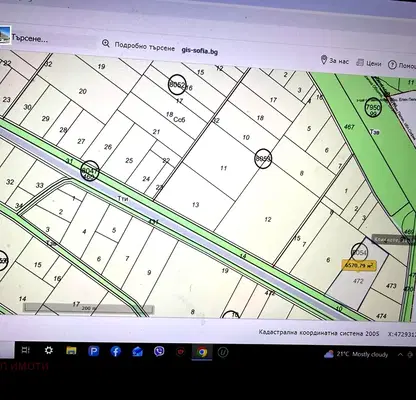Open the weather widget showing 21°C
Screen dimensions: 416x400
coord(356,354)
